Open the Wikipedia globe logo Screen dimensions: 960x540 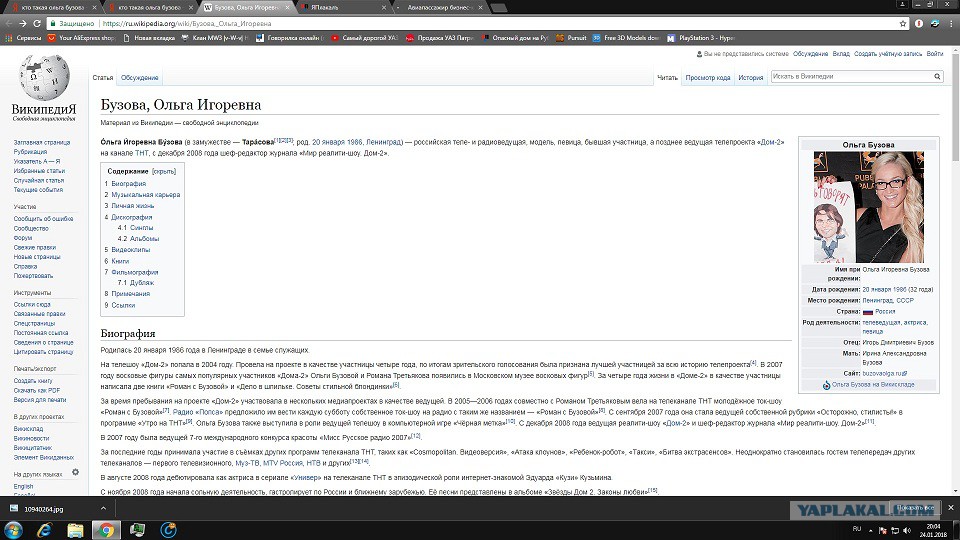44,78
